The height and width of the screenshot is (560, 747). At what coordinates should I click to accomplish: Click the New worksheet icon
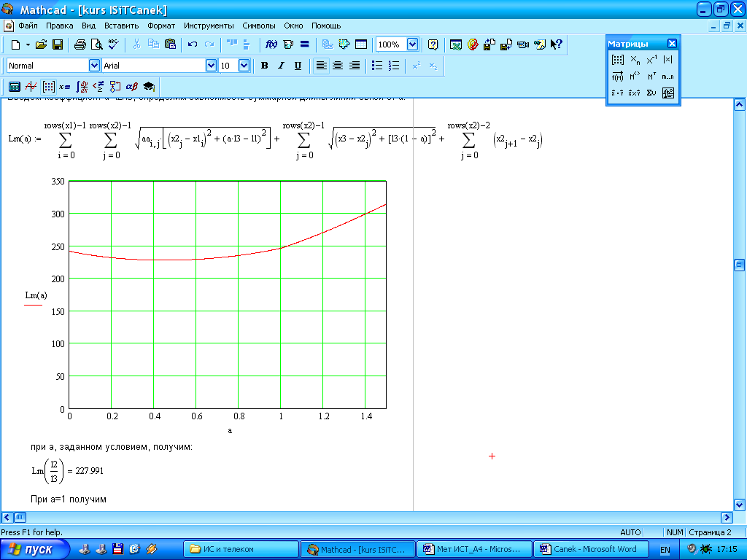click(x=16, y=44)
